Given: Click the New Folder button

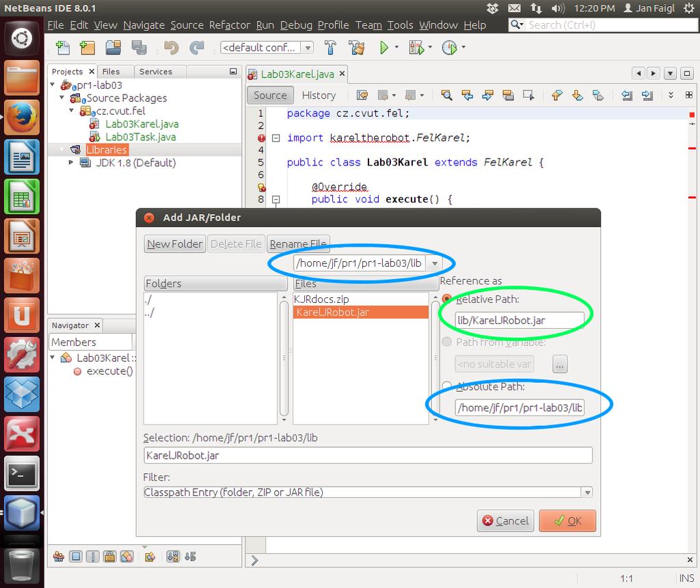Looking at the screenshot, I should [174, 244].
